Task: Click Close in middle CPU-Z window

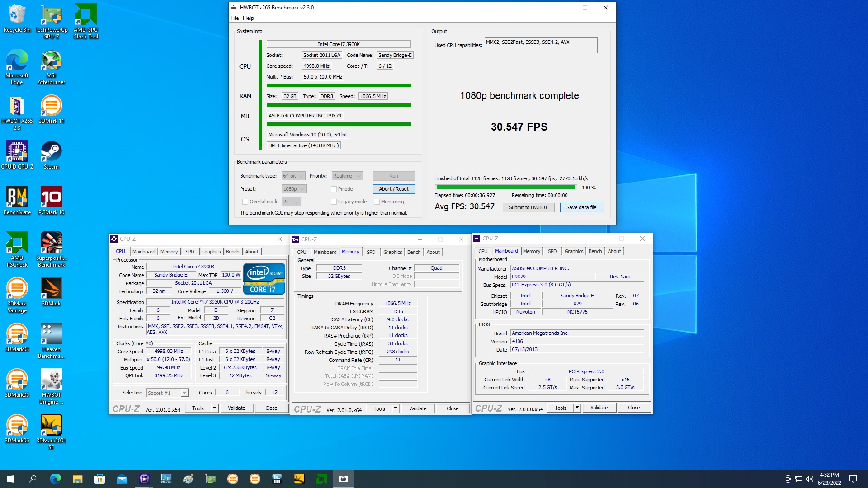Action: (x=453, y=408)
